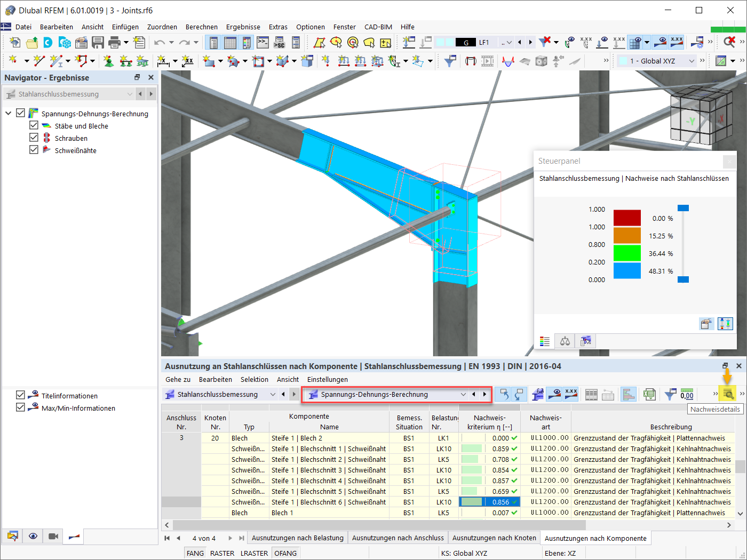Click the upper slider handle in Steuerpanel

pyautogui.click(x=683, y=208)
